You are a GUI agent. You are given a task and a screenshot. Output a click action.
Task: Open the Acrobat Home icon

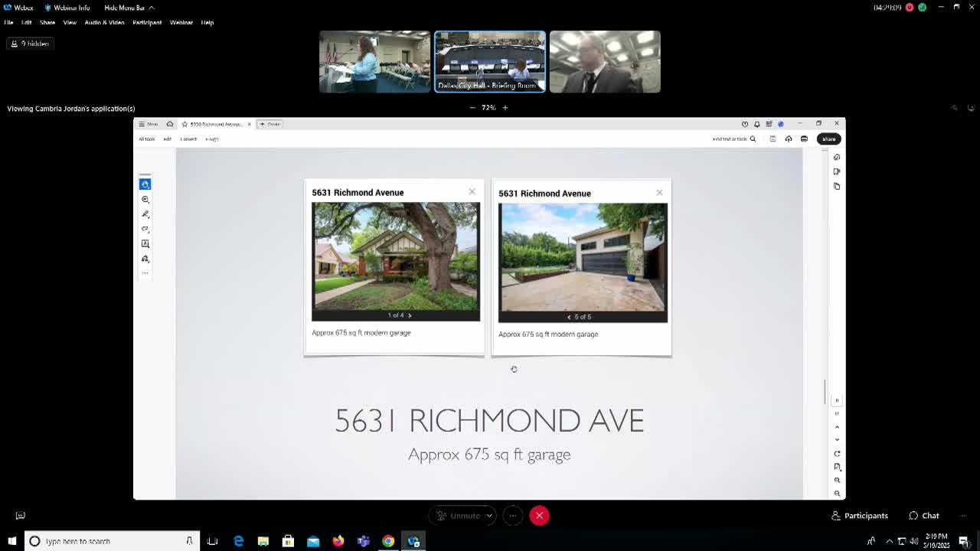click(170, 124)
